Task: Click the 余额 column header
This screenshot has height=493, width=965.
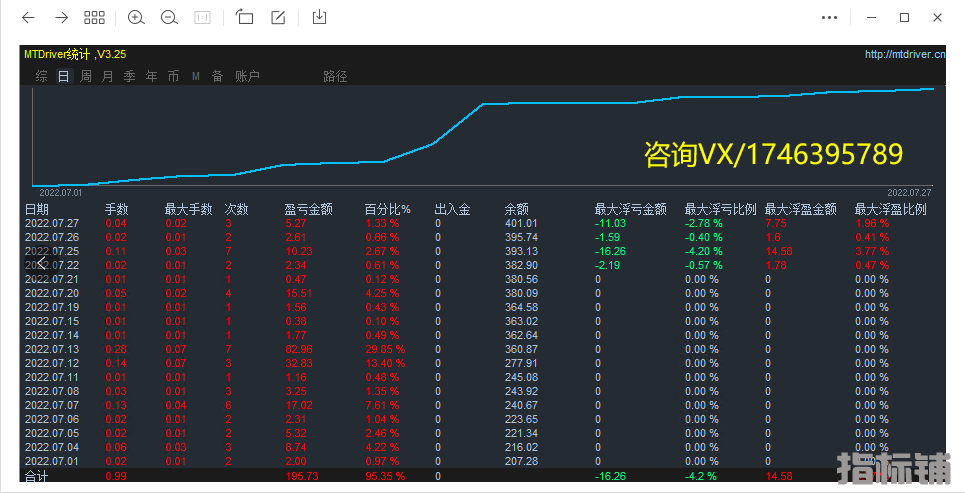Action: [x=517, y=209]
